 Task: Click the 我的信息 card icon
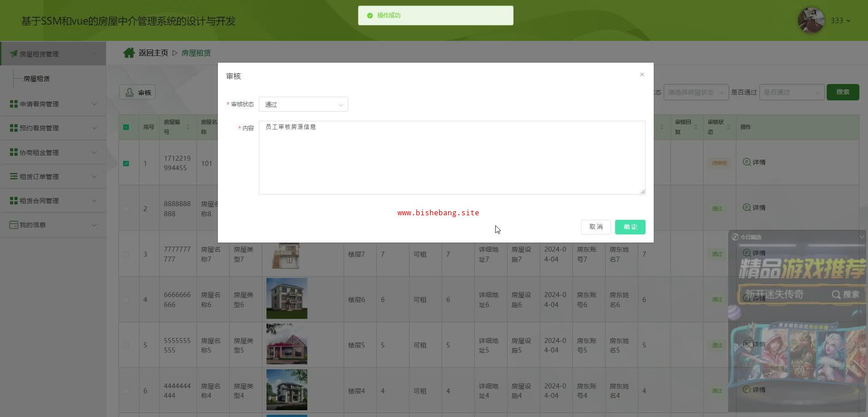click(14, 225)
